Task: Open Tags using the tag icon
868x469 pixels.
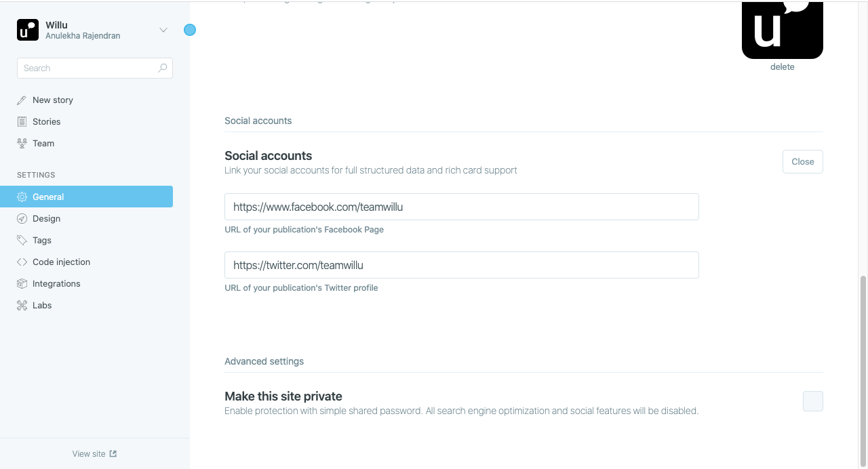Action: click(22, 241)
